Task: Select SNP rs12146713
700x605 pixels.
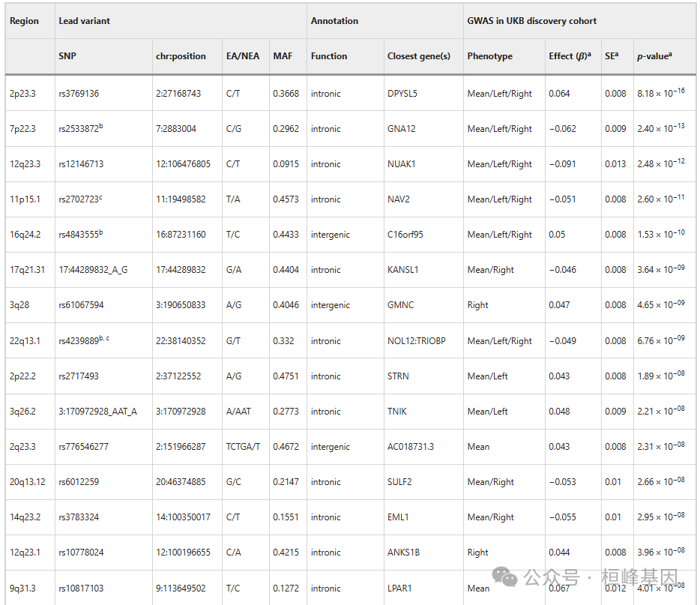Action: tap(81, 164)
